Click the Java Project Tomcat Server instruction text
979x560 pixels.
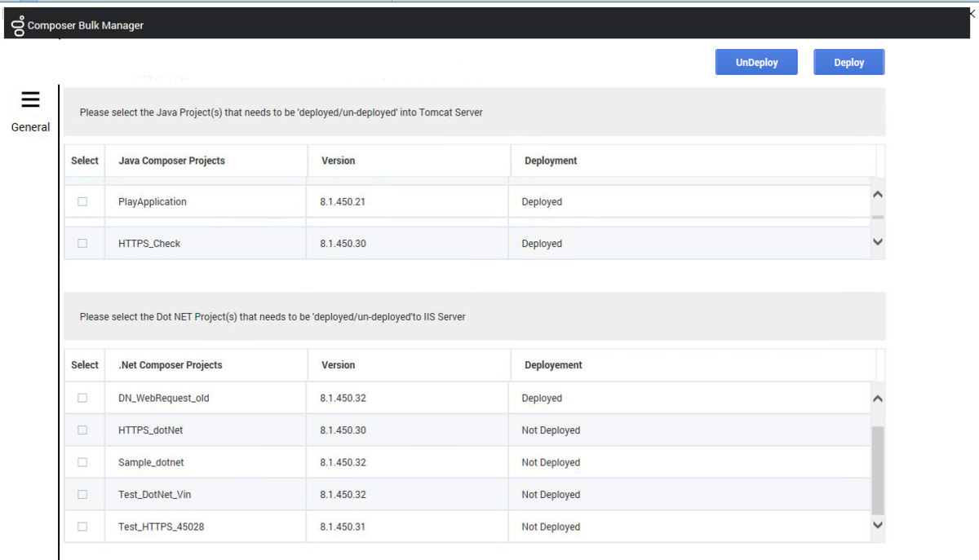pos(281,112)
